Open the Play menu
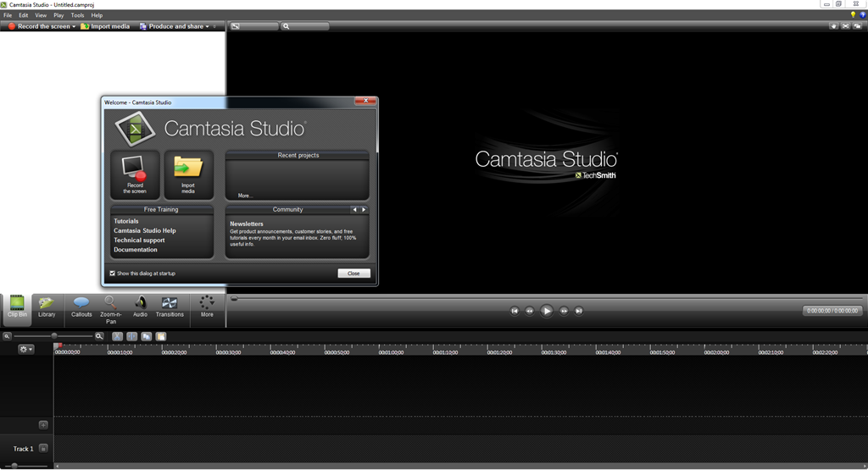This screenshot has width=868, height=470. tap(58, 15)
